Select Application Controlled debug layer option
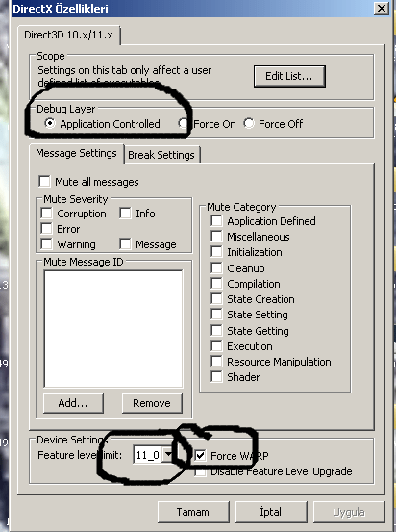 (x=50, y=123)
